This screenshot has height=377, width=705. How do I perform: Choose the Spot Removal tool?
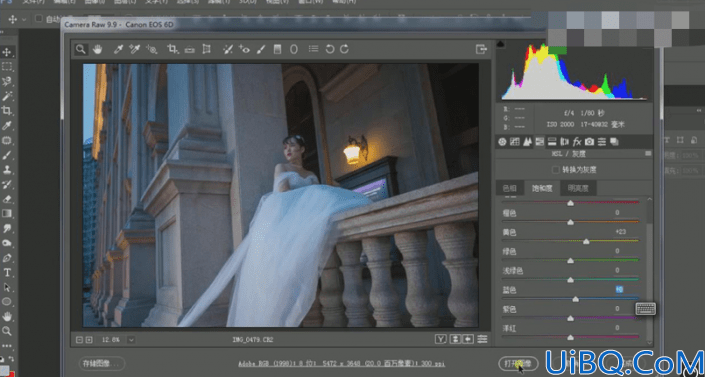coord(228,49)
